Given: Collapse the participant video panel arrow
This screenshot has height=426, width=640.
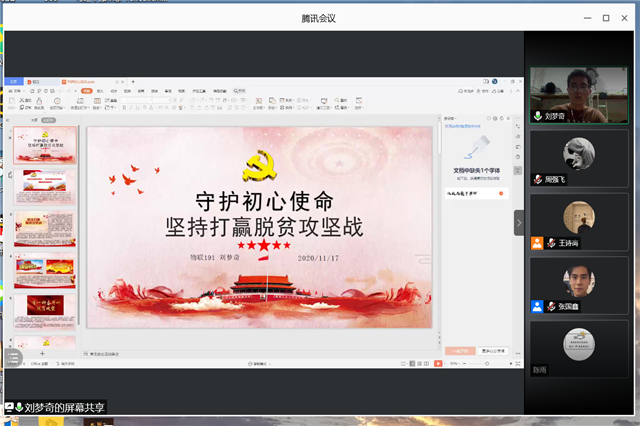Looking at the screenshot, I should (519, 222).
